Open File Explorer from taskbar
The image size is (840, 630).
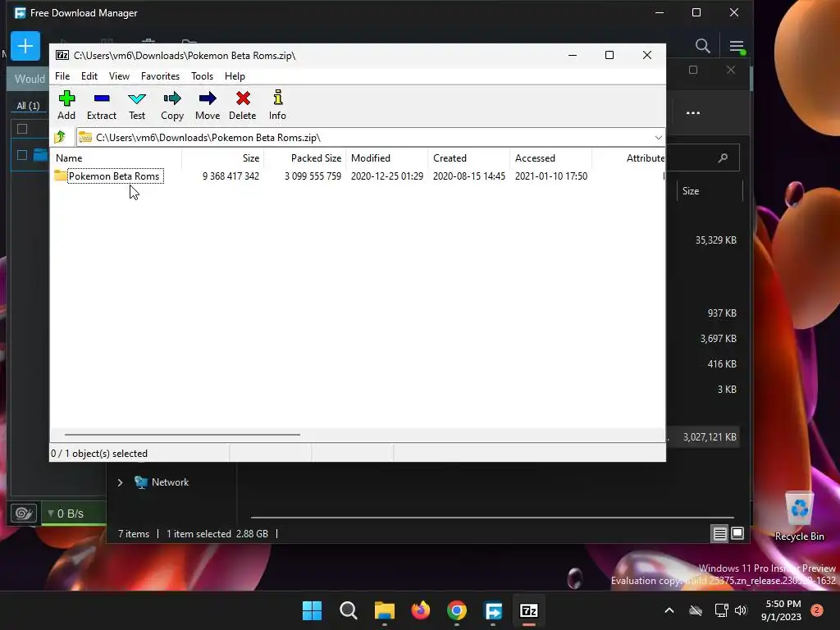[x=384, y=610]
